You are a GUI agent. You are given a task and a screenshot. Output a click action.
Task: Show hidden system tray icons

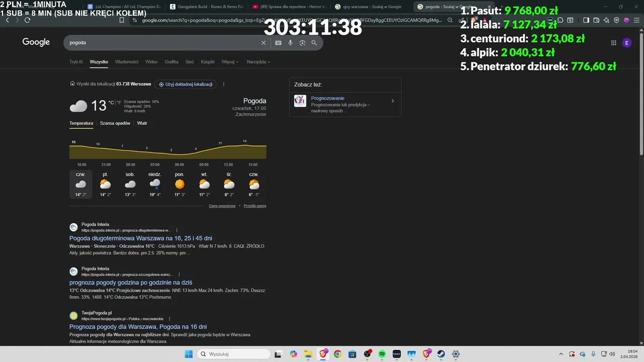(x=561, y=354)
